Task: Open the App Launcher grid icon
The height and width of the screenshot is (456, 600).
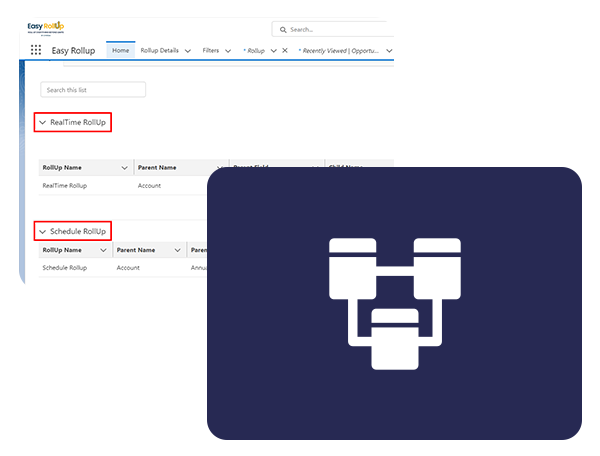Action: pyautogui.click(x=36, y=50)
